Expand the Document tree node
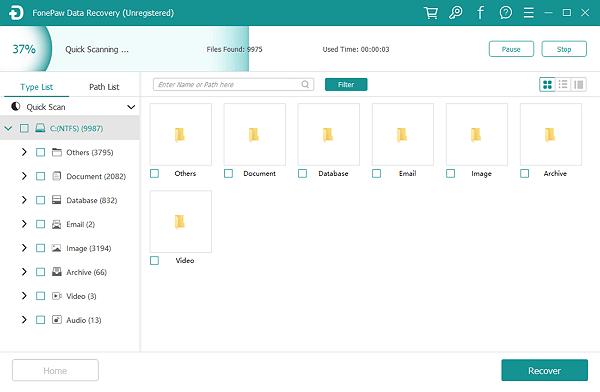 [24, 176]
